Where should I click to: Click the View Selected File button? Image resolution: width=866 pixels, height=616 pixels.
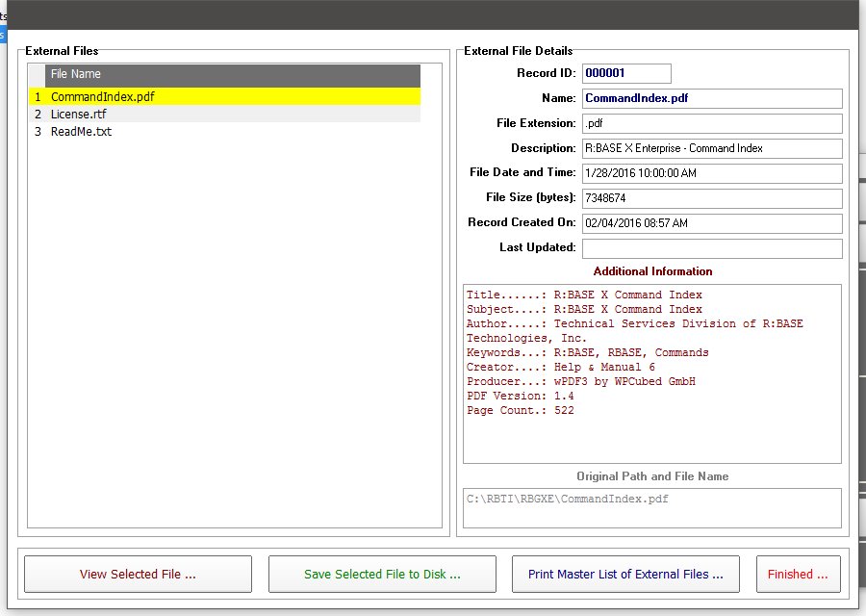click(138, 574)
